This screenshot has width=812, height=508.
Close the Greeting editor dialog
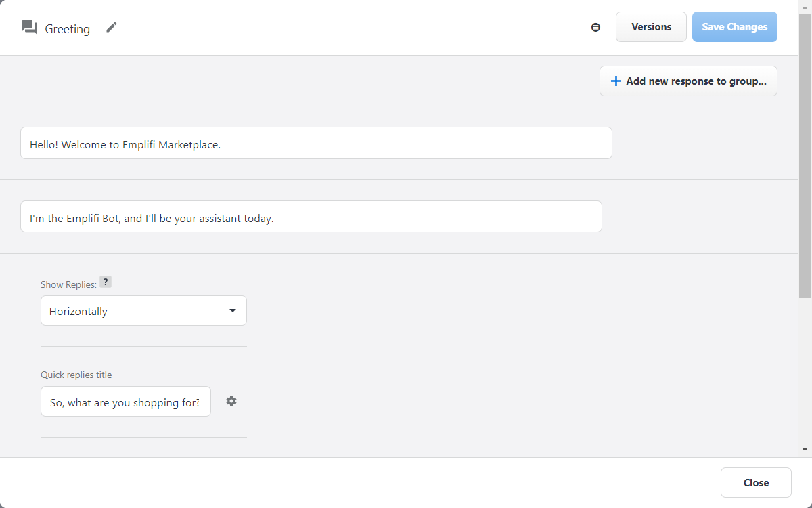click(x=755, y=483)
